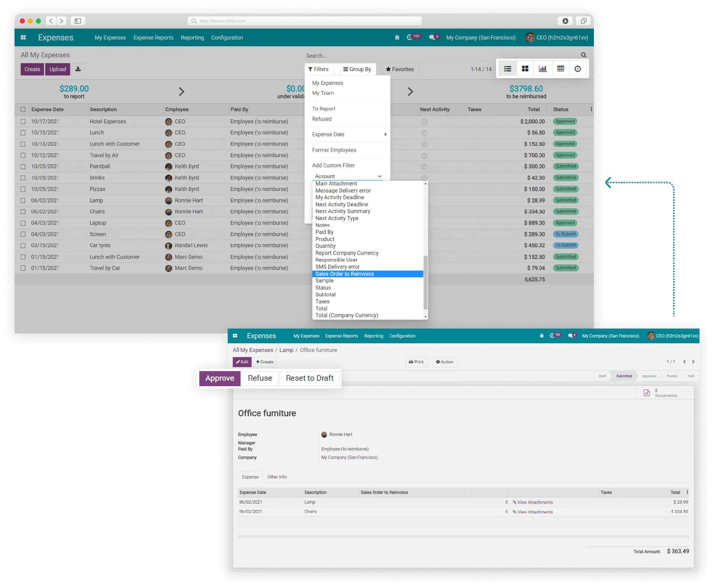714x588 pixels.
Task: Click into the Search field
Action: tap(443, 55)
